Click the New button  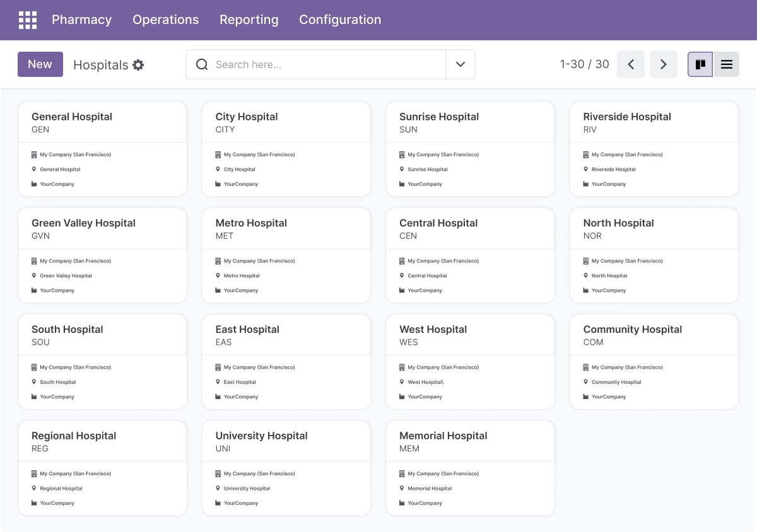(40, 64)
